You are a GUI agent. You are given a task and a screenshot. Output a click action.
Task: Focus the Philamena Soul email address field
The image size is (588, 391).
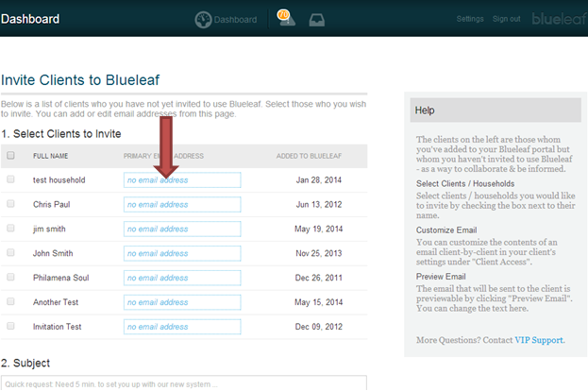click(x=182, y=278)
